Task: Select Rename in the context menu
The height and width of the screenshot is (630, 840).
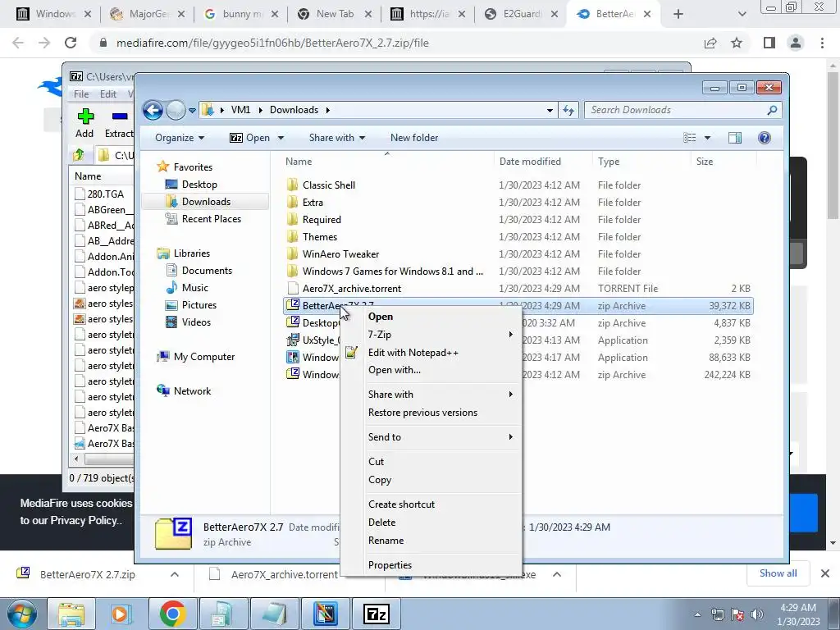Action: coord(431,541)
